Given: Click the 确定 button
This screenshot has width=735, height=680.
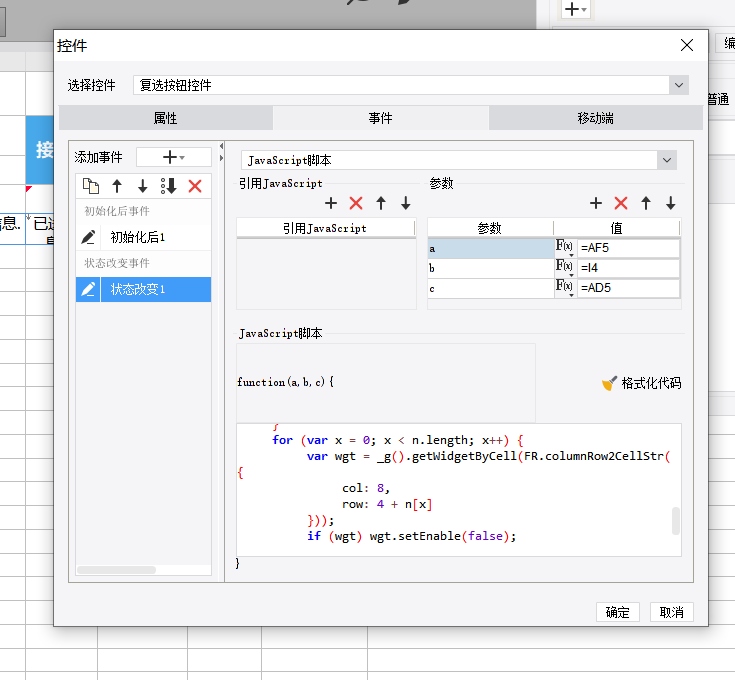Looking at the screenshot, I should pyautogui.click(x=617, y=612).
